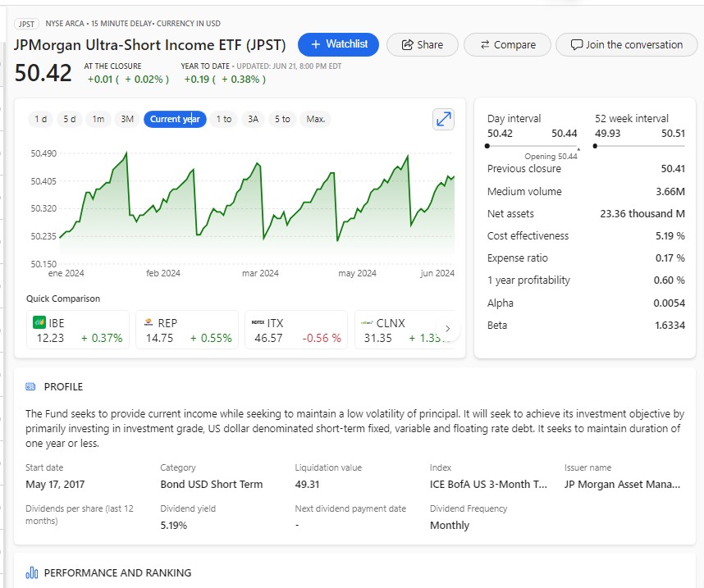Switch chart to 1m range
Screen dimensions: 704x588
pos(98,119)
